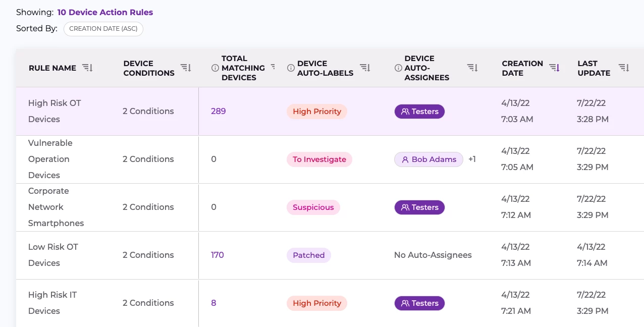Toggle Creation Date sort direction icon
This screenshot has width=644, height=327.
[554, 68]
